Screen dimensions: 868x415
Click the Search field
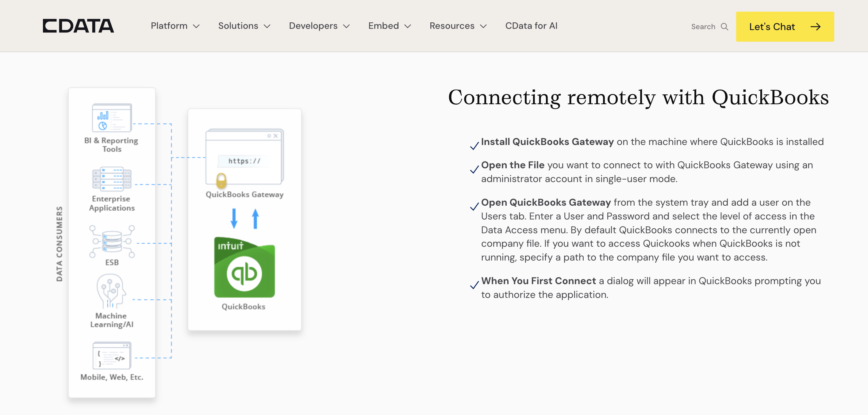coord(710,27)
